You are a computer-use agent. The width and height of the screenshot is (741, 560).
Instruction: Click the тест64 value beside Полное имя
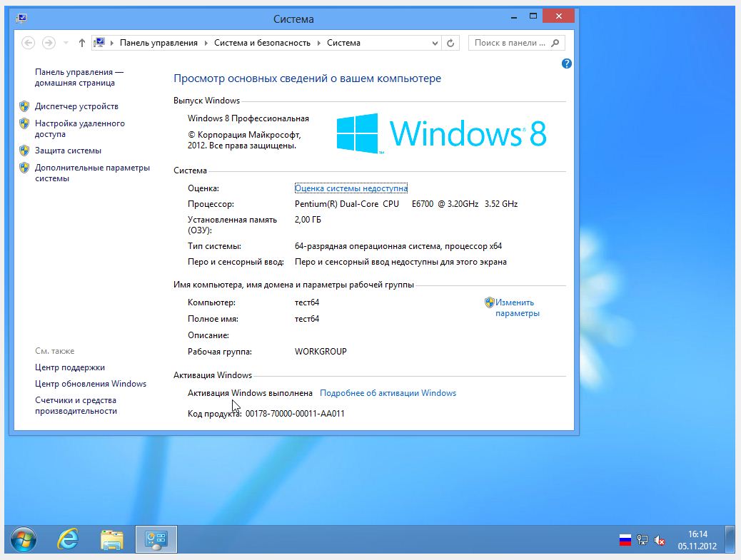pos(307,319)
